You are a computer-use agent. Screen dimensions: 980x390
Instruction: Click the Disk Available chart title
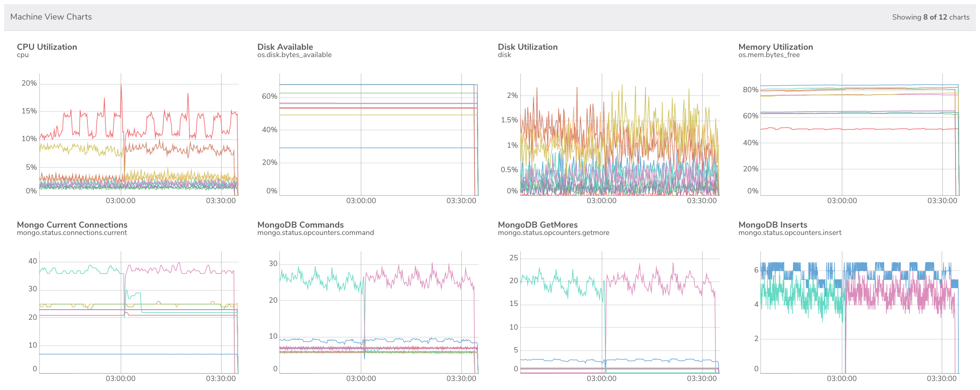coord(285,47)
